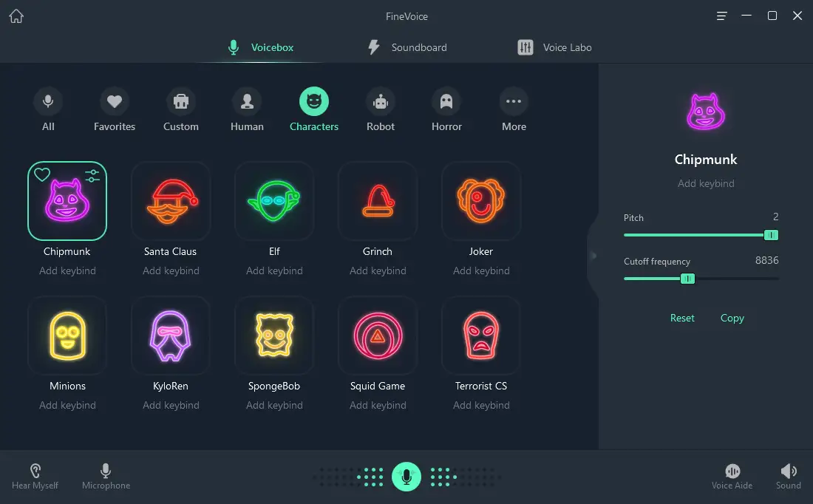Viewport: 813px width, 504px height.
Task: Apply the Terrorist CS voice
Action: 481,336
